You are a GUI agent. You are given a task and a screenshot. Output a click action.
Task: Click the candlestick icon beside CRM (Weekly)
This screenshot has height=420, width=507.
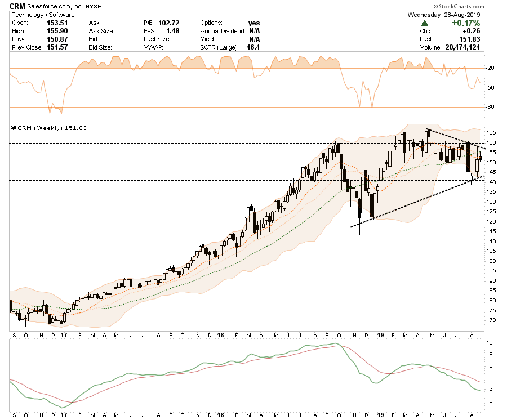pyautogui.click(x=14, y=128)
